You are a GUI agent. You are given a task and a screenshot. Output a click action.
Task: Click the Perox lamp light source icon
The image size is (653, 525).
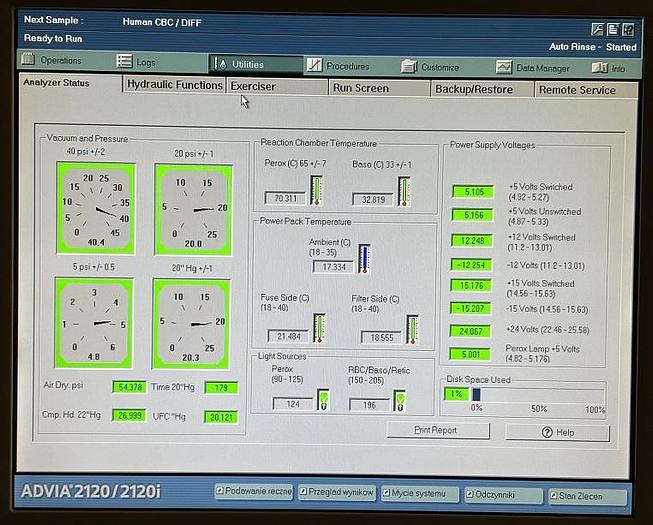(x=323, y=401)
